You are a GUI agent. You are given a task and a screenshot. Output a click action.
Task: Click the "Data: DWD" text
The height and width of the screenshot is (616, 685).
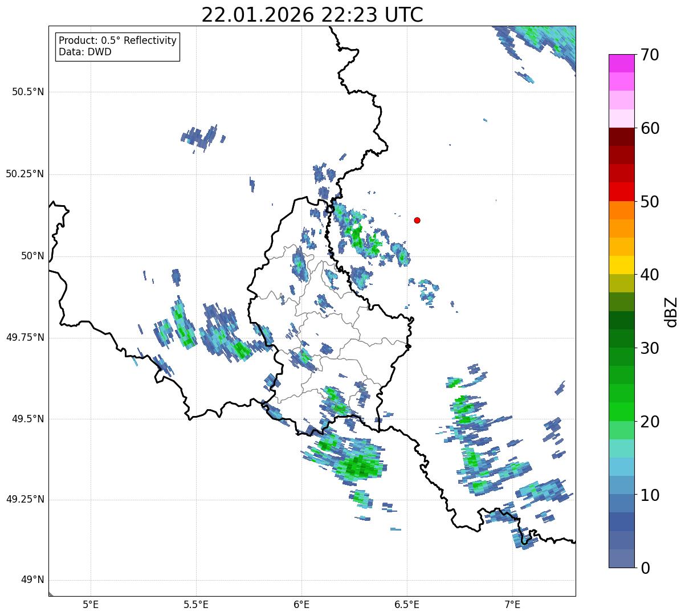point(85,52)
